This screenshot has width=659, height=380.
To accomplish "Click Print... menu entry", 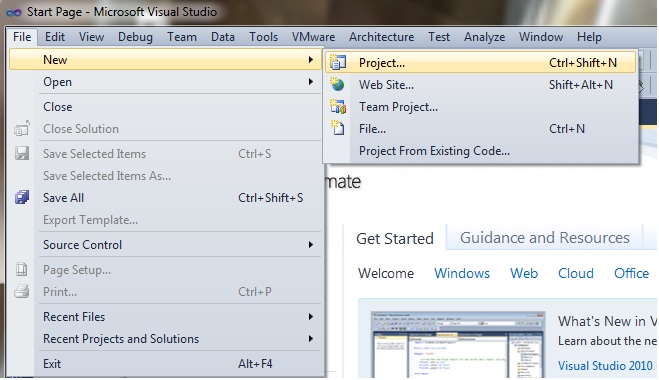I will [x=166, y=291].
